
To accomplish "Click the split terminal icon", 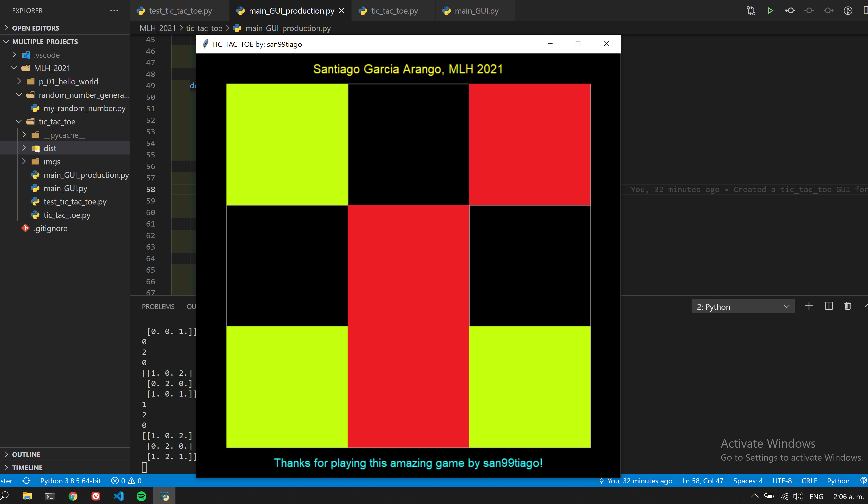I will pos(829,306).
